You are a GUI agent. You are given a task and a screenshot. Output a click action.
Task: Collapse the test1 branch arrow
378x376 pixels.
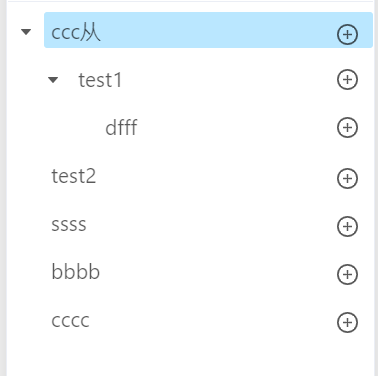click(53, 80)
